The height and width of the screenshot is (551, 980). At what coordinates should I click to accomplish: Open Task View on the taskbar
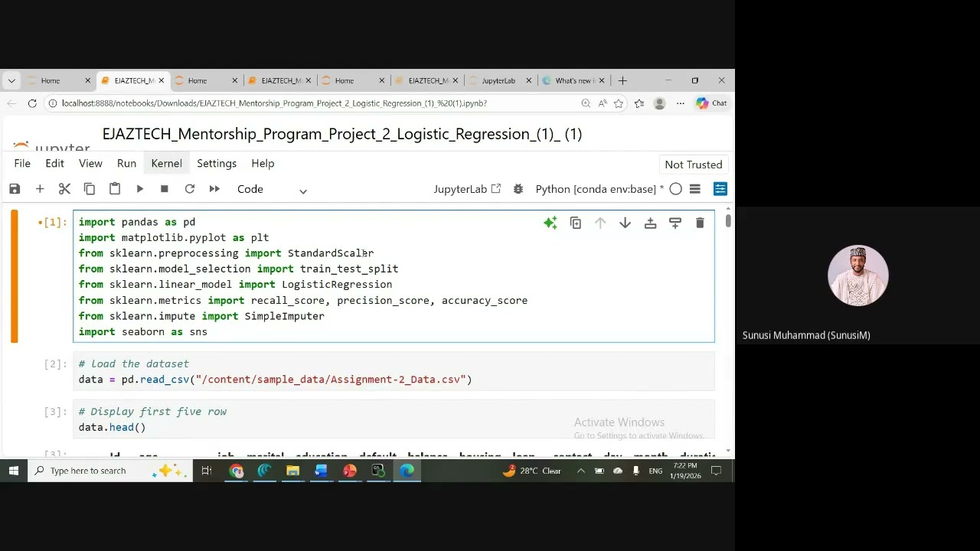(x=207, y=471)
